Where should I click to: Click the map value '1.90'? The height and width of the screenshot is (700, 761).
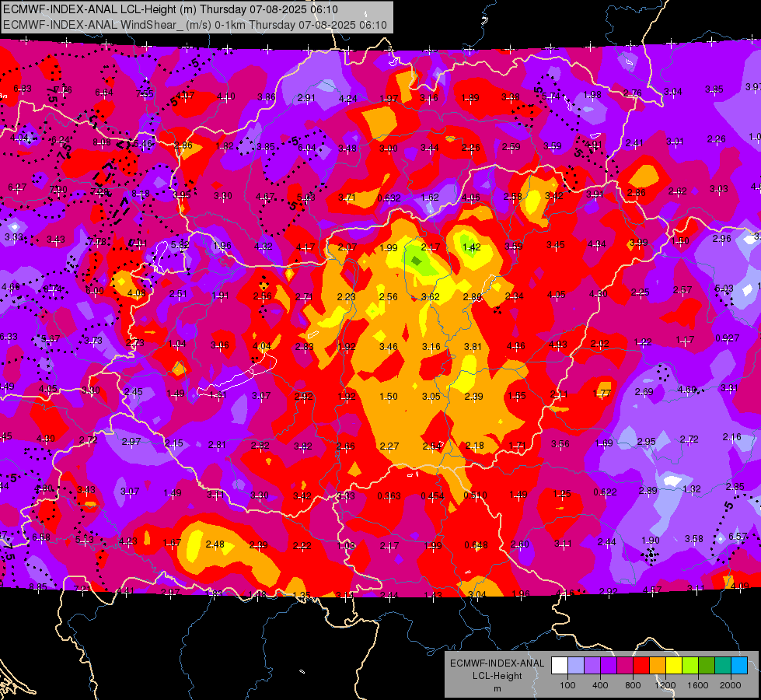[x=651, y=541]
